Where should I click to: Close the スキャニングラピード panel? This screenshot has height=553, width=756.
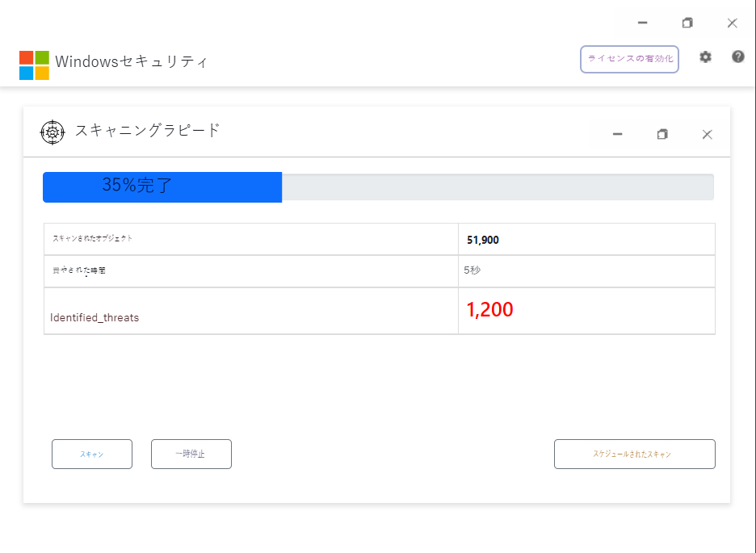pyautogui.click(x=707, y=135)
